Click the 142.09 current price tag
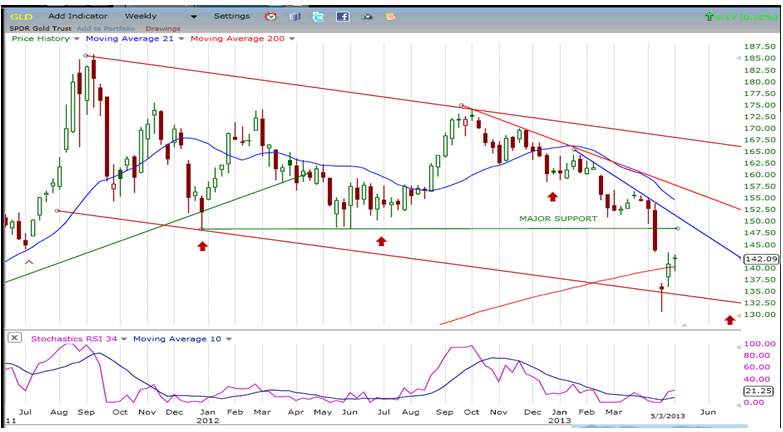 click(x=761, y=259)
